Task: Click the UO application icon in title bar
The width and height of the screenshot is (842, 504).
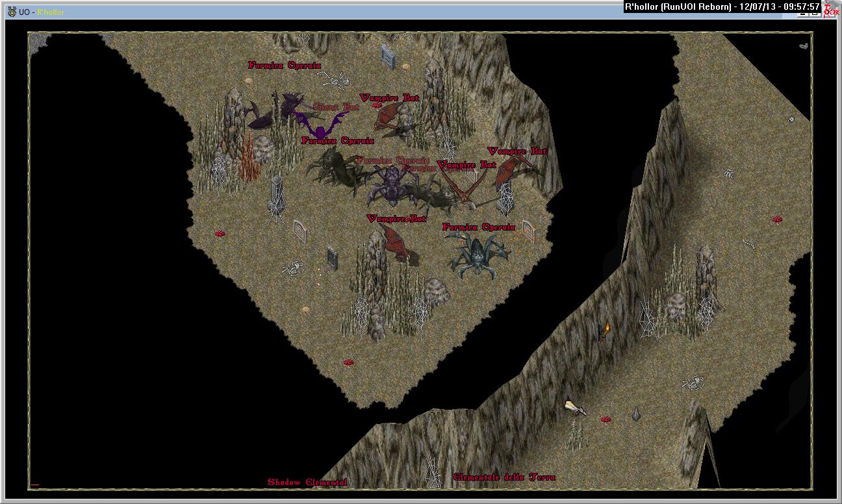Action: (x=11, y=12)
